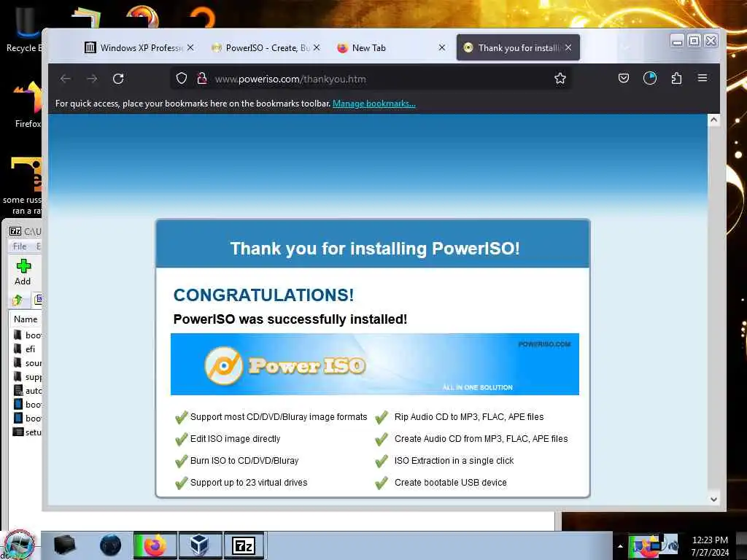Select the efi folder in 7-Zip
The width and height of the screenshot is (747, 560).
point(26,349)
